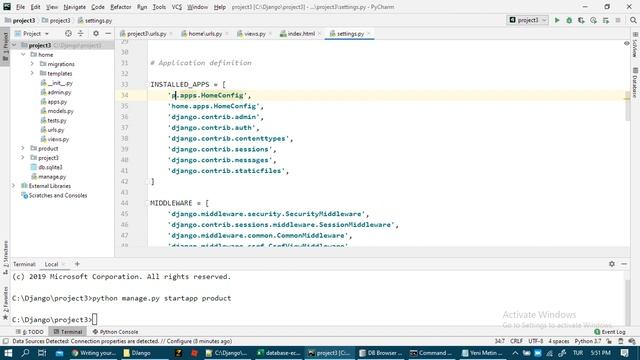Open DB Browser from the taskbar
This screenshot has width=640, height=360.
pos(381,353)
